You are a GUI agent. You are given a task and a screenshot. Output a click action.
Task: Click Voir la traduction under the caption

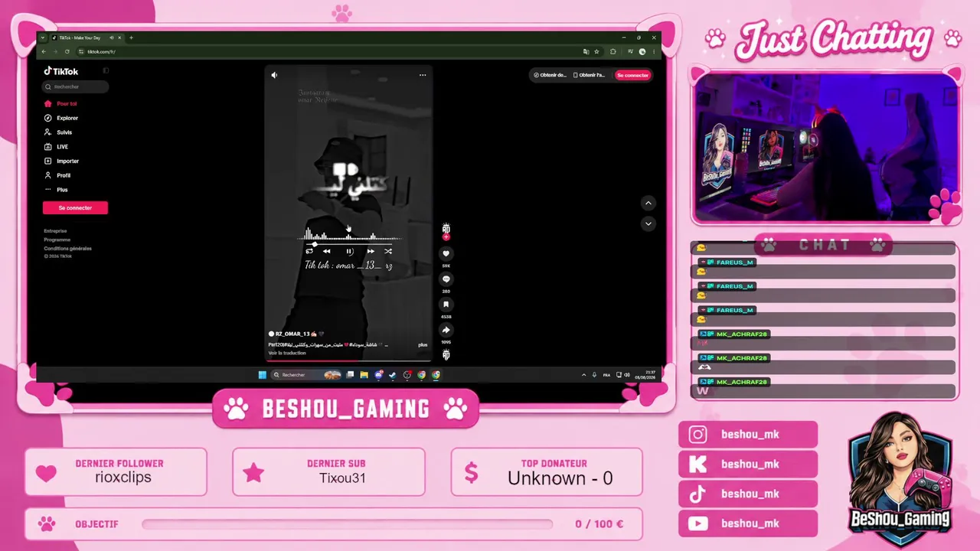287,353
